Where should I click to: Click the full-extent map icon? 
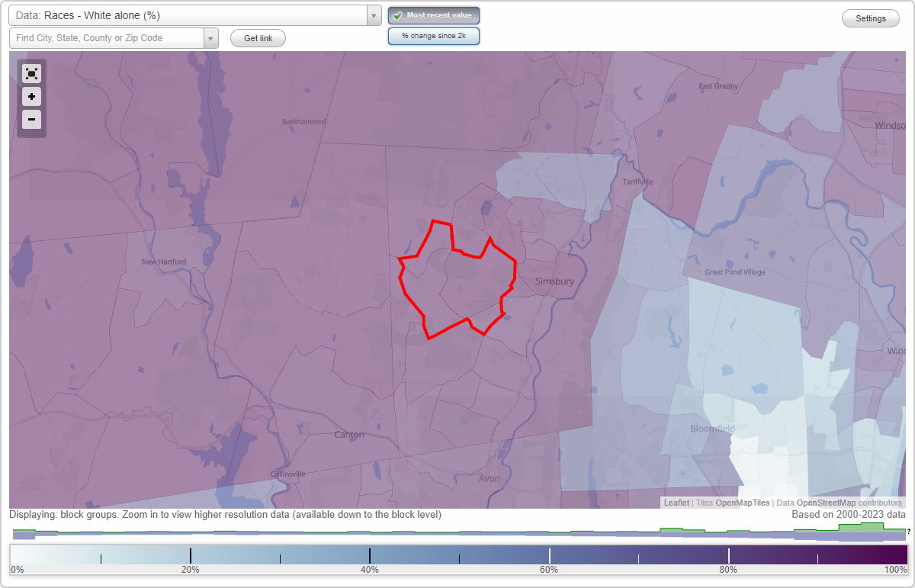tap(31, 73)
